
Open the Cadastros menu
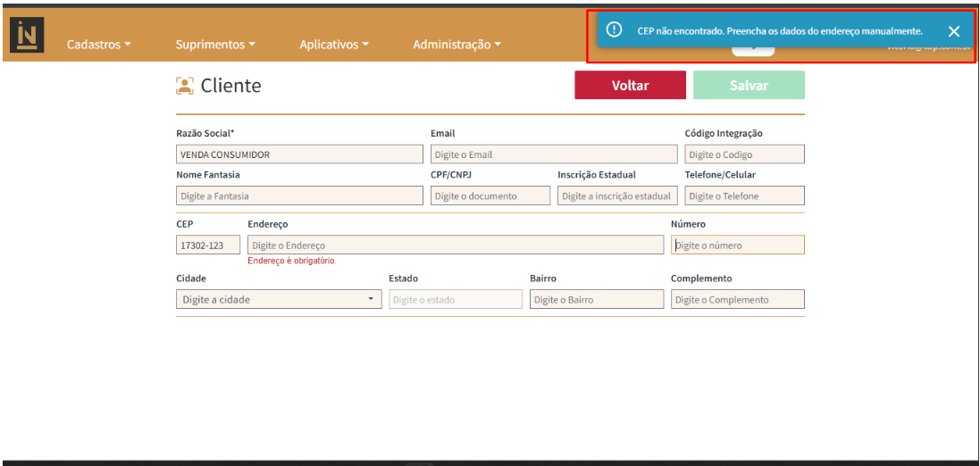99,45
